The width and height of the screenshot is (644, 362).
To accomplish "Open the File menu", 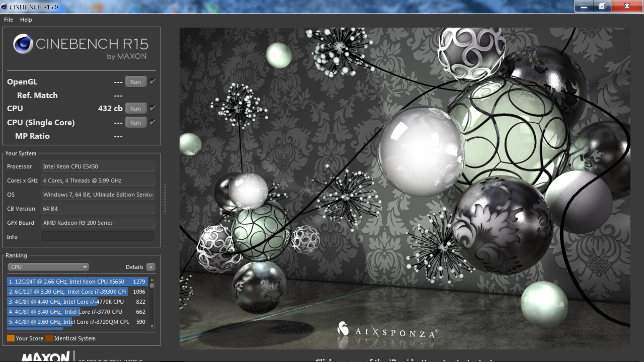I will click(x=8, y=20).
